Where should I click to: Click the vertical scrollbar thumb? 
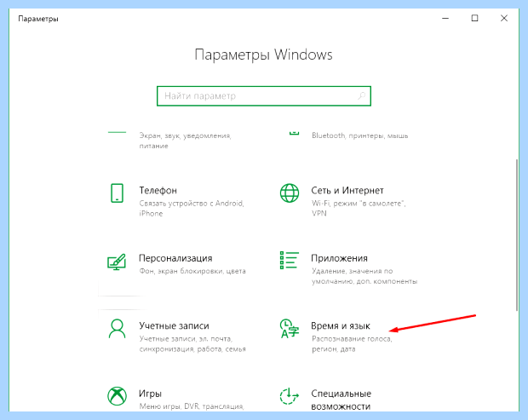517,235
